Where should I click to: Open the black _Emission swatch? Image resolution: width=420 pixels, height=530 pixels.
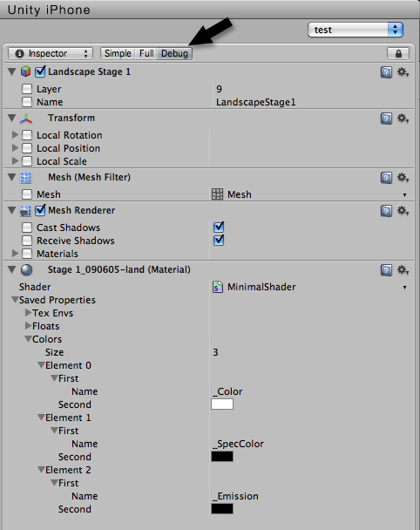click(222, 509)
